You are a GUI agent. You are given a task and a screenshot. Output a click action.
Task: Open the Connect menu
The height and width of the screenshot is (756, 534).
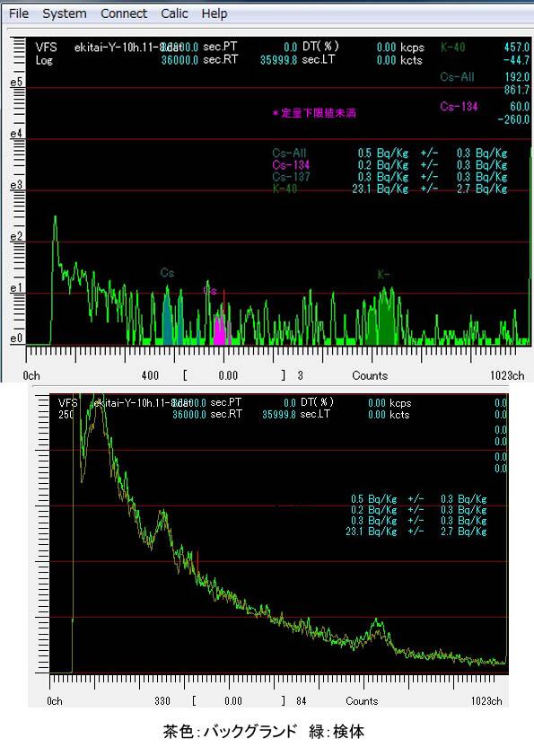point(124,13)
